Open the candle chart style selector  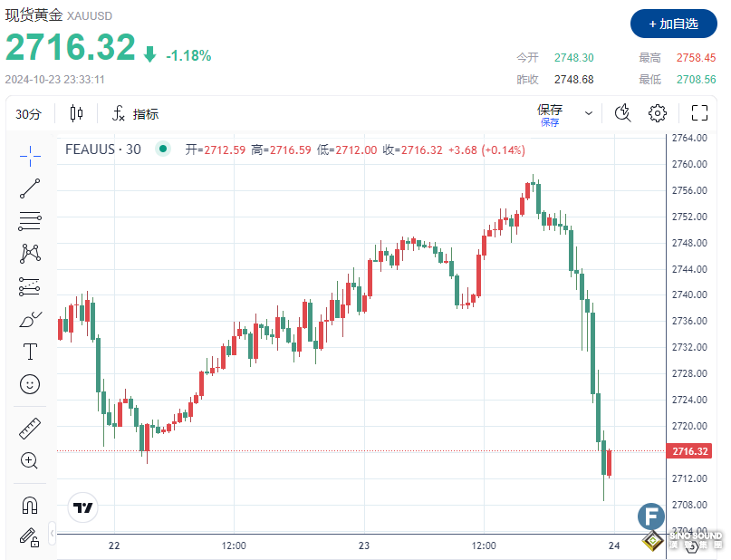tap(75, 112)
